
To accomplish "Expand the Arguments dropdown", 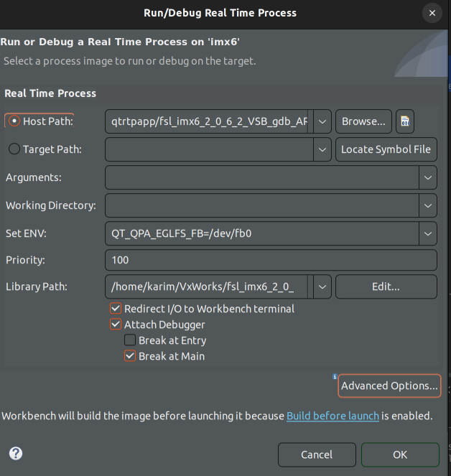I will click(x=428, y=177).
